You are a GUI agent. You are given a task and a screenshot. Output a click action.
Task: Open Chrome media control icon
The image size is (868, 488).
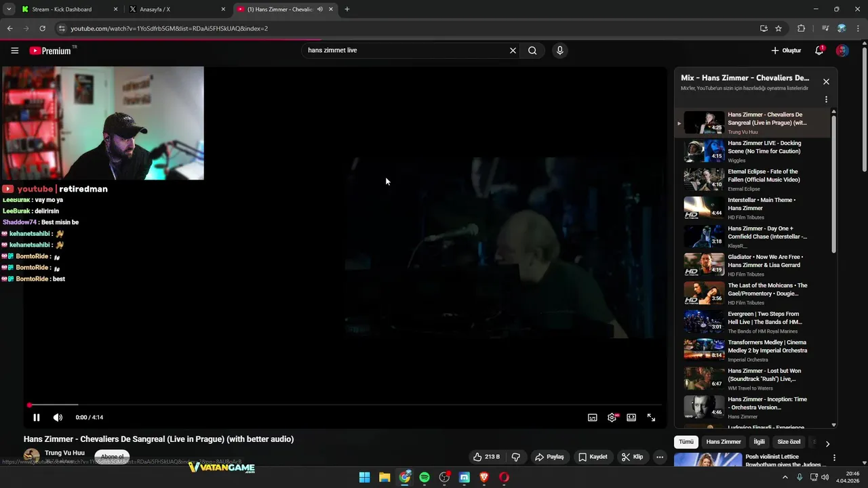pos(825,28)
